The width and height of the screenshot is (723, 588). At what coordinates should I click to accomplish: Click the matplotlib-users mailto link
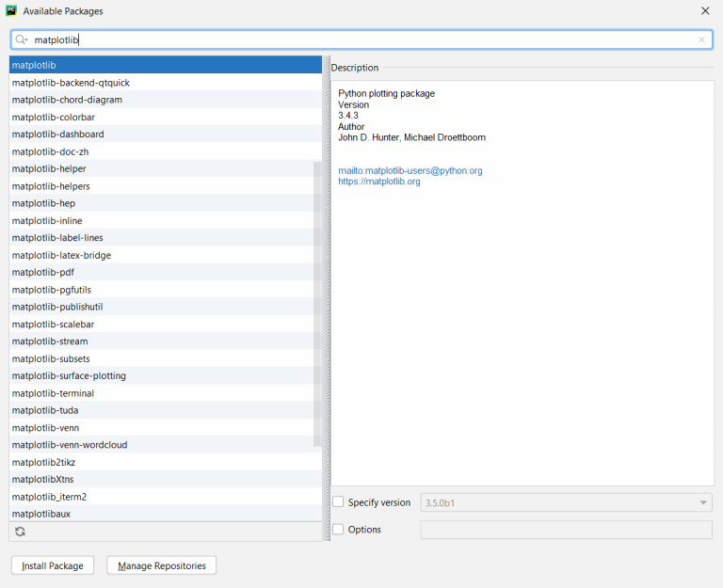[410, 170]
